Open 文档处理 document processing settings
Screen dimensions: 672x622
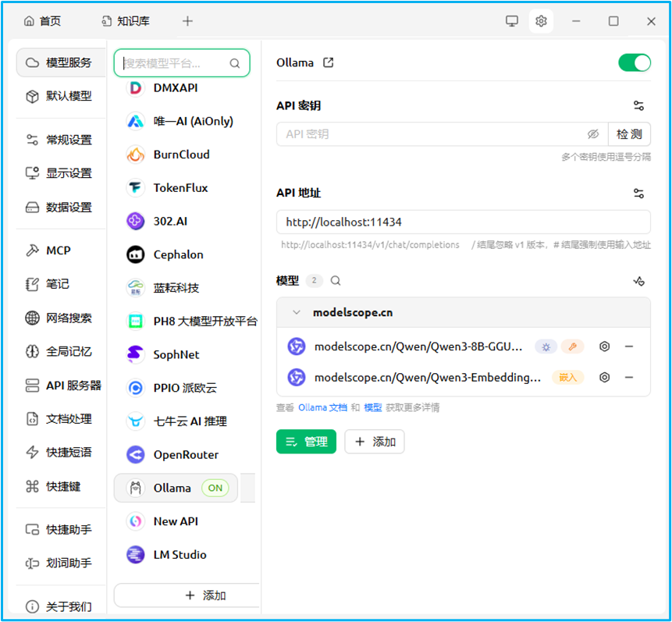(x=61, y=419)
